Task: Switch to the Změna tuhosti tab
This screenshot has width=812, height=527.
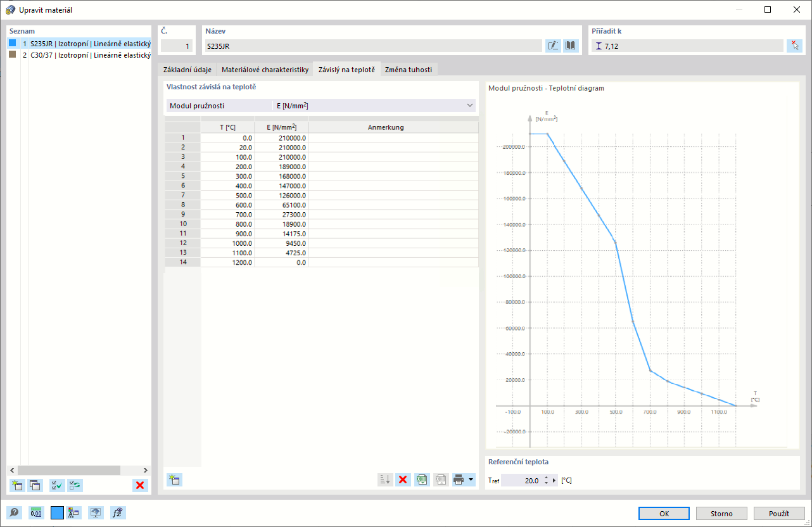Action: [409, 70]
